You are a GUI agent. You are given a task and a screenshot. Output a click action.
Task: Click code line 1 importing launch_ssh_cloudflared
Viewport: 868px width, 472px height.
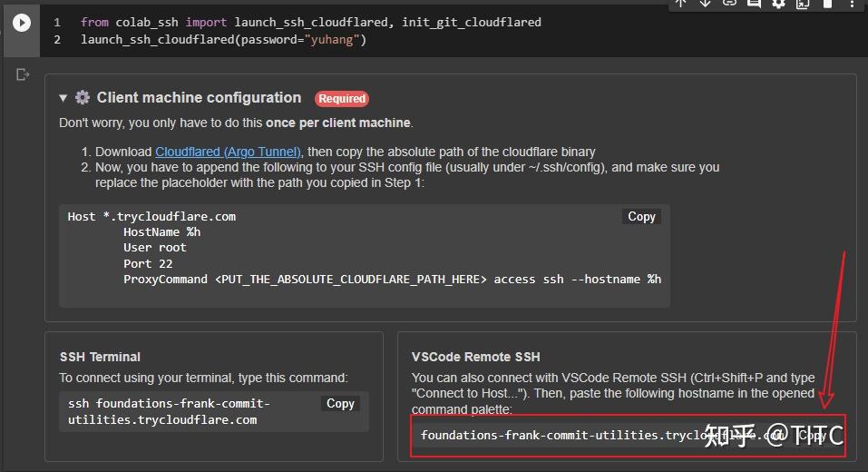(310, 22)
